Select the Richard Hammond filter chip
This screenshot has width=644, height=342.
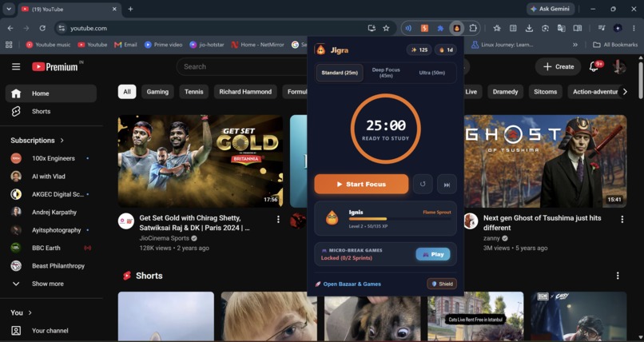pyautogui.click(x=245, y=92)
